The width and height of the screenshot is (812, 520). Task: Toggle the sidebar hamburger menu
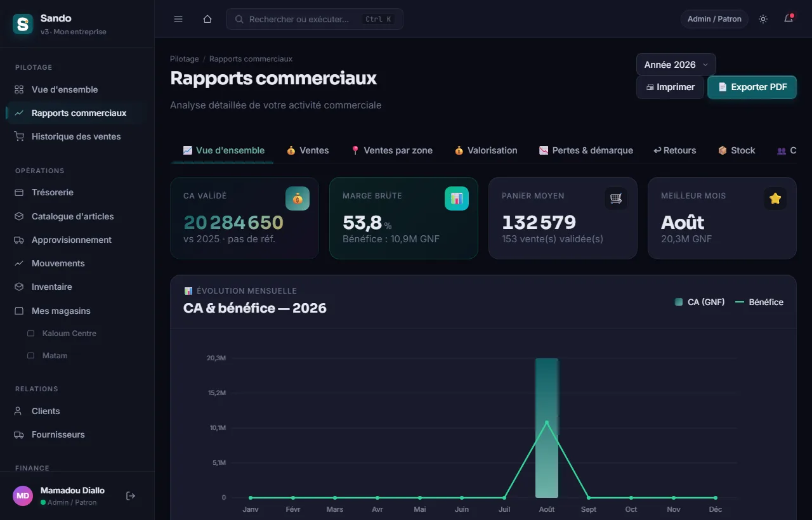tap(178, 19)
